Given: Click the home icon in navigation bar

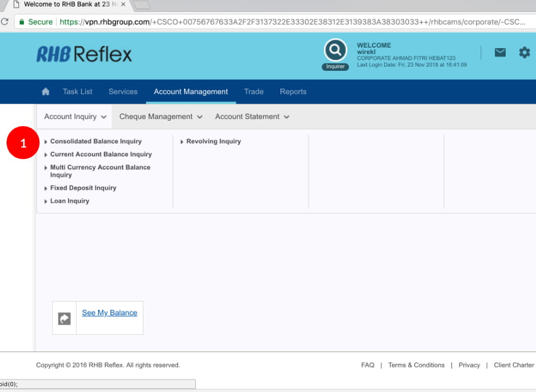Looking at the screenshot, I should coord(46,92).
